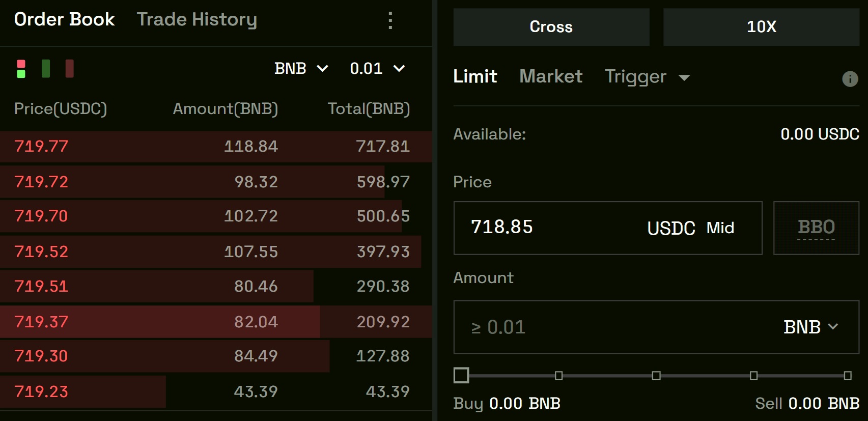Open the 0.01 price grouping dropdown
Image resolution: width=868 pixels, height=421 pixels.
[377, 68]
